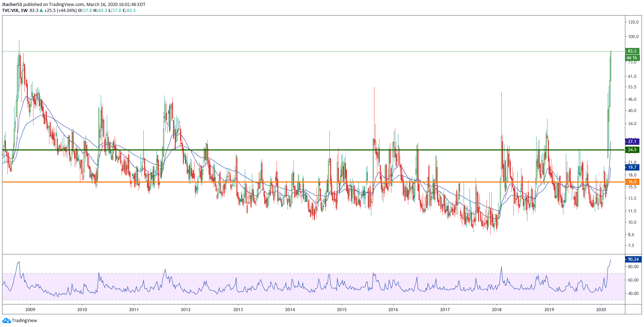Click the 7.5 price axis label
This screenshot has height=327, width=644.
631,246
